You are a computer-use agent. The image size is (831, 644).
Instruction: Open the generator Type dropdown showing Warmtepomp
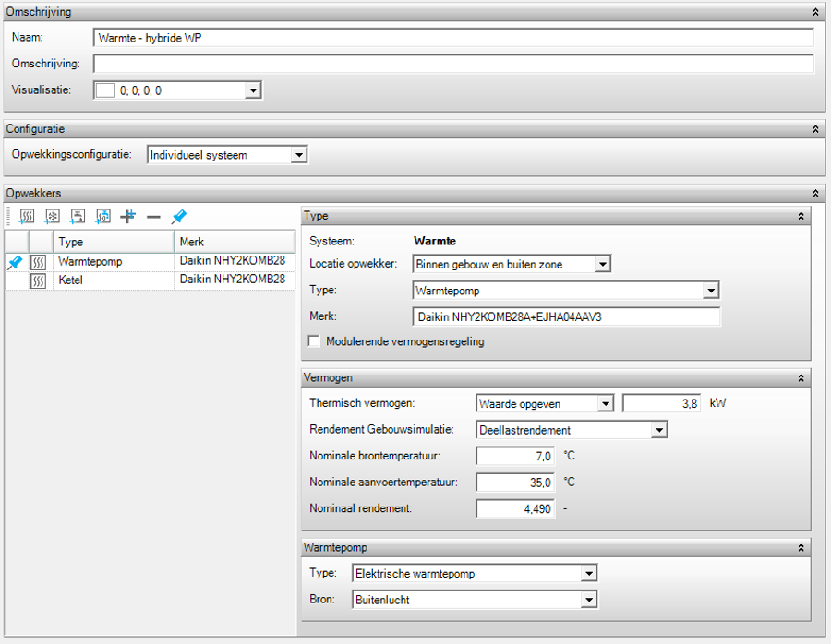point(711,291)
